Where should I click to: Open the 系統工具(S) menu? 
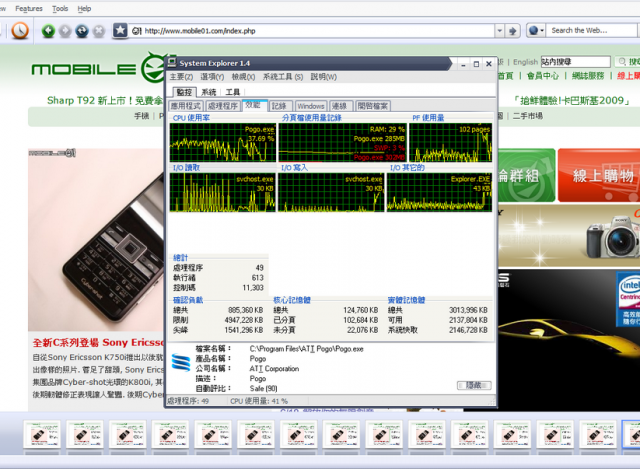pos(283,77)
